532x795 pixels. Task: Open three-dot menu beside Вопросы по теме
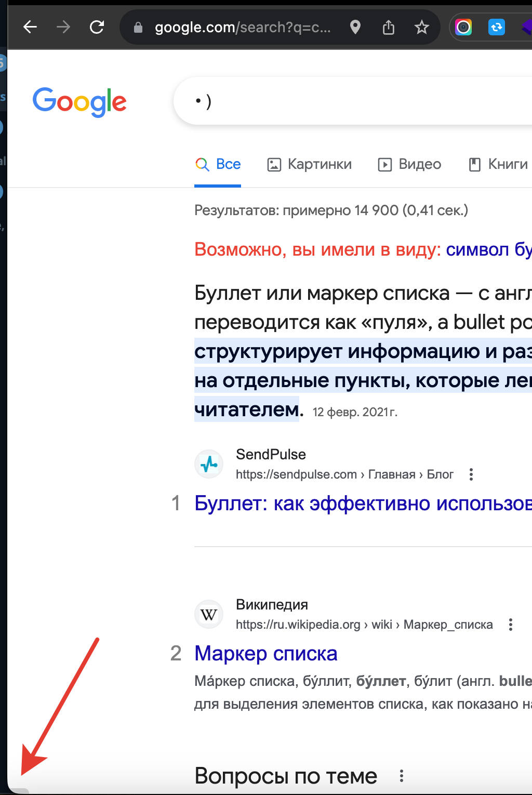(402, 776)
